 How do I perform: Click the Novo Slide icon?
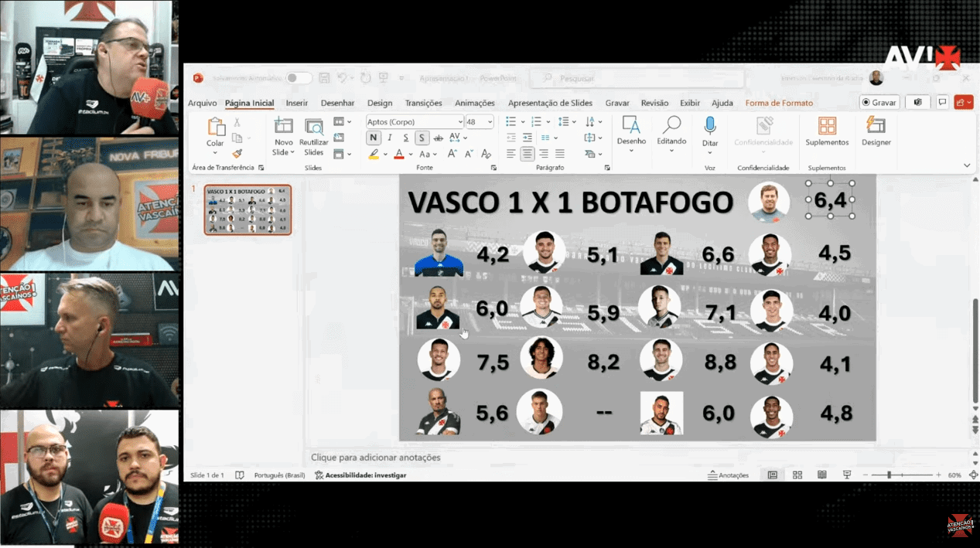click(x=283, y=127)
